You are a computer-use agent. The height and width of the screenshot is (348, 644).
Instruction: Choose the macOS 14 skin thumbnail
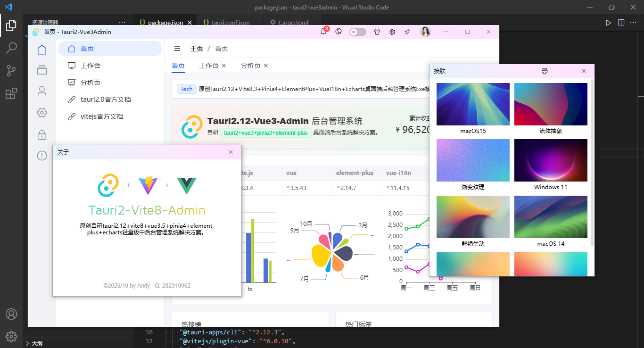click(x=551, y=217)
